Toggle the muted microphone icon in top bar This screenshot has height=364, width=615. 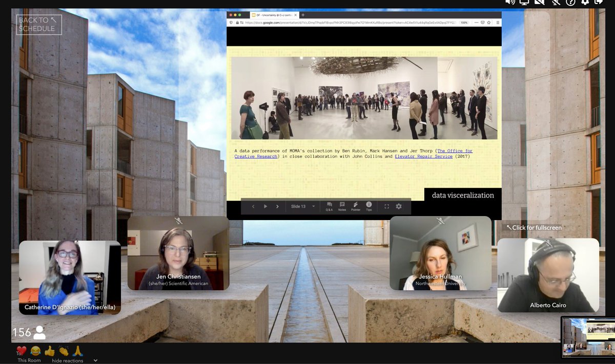coord(555,2)
